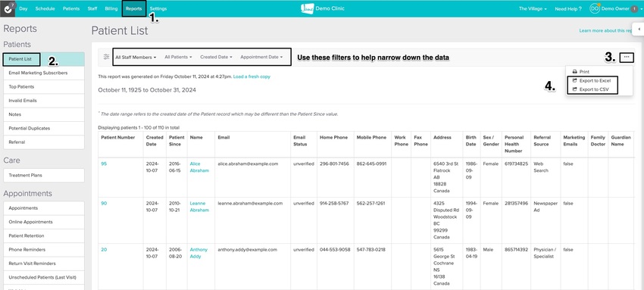Click health number 865714392
The height and width of the screenshot is (290, 644).
[x=517, y=249]
